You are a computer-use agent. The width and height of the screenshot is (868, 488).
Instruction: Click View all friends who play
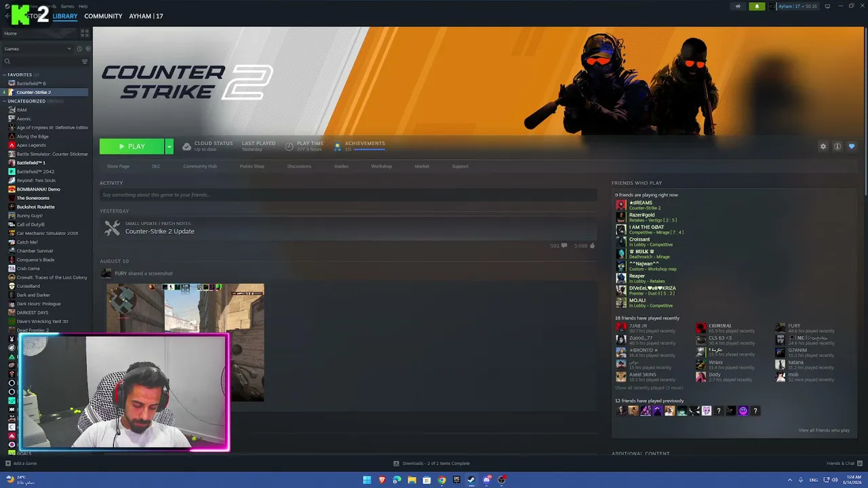[x=823, y=430]
